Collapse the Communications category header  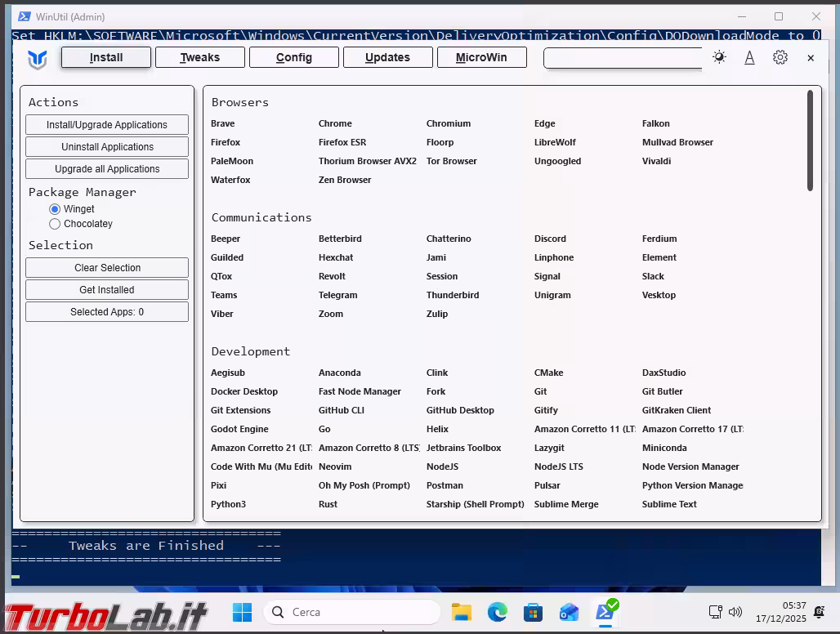pyautogui.click(x=261, y=217)
